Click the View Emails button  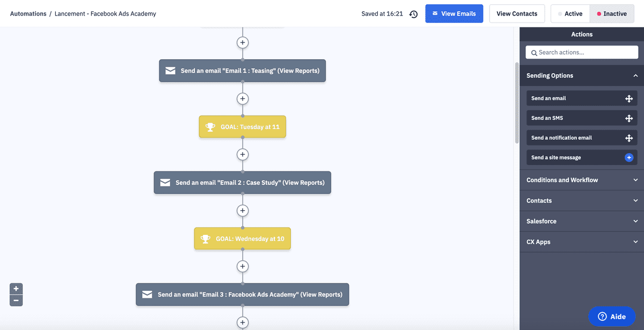[454, 14]
